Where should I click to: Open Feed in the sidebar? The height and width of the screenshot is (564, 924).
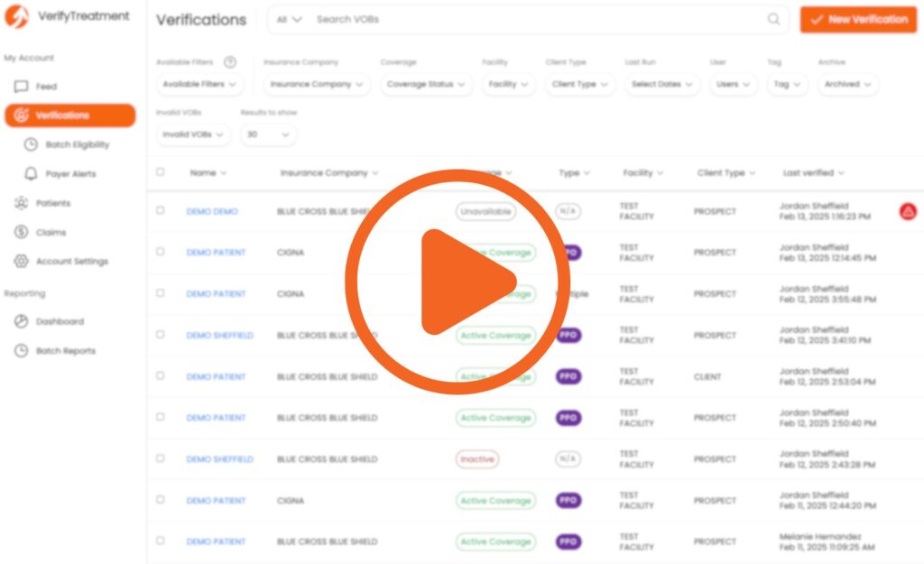46,87
